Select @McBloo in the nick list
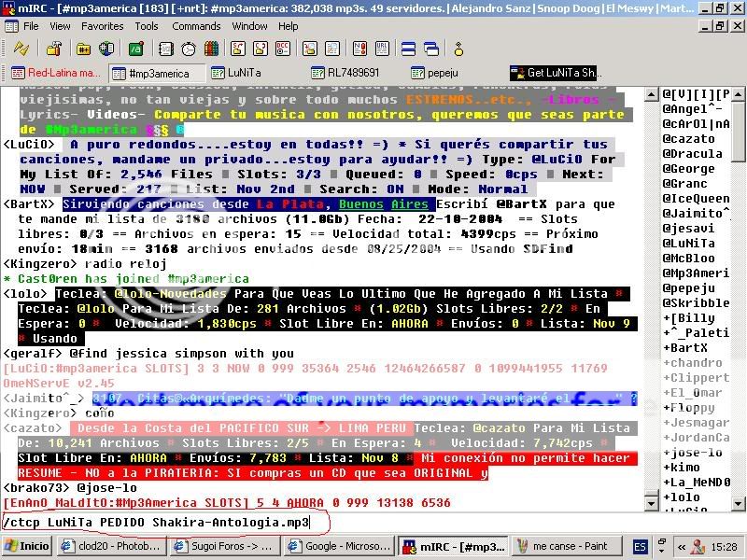 click(688, 259)
